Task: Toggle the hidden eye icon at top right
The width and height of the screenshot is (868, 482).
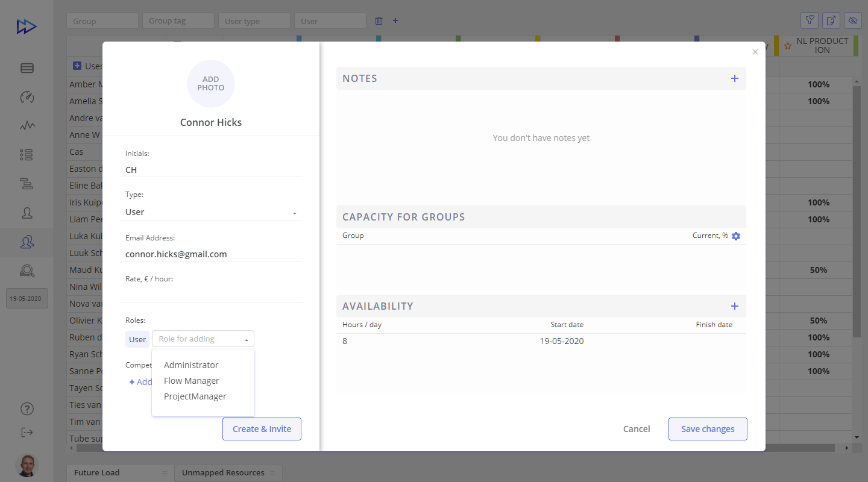Action: [853, 20]
